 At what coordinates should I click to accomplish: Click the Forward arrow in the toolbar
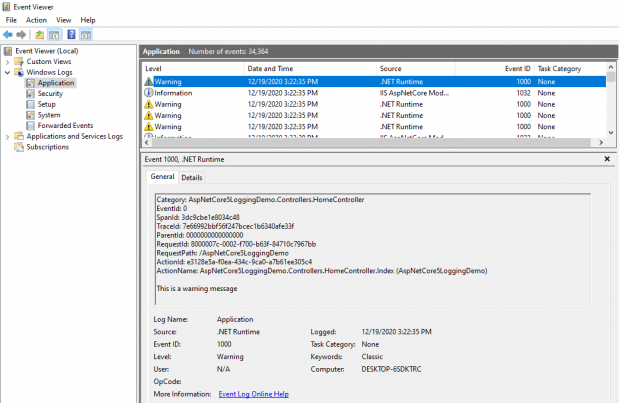click(22, 34)
